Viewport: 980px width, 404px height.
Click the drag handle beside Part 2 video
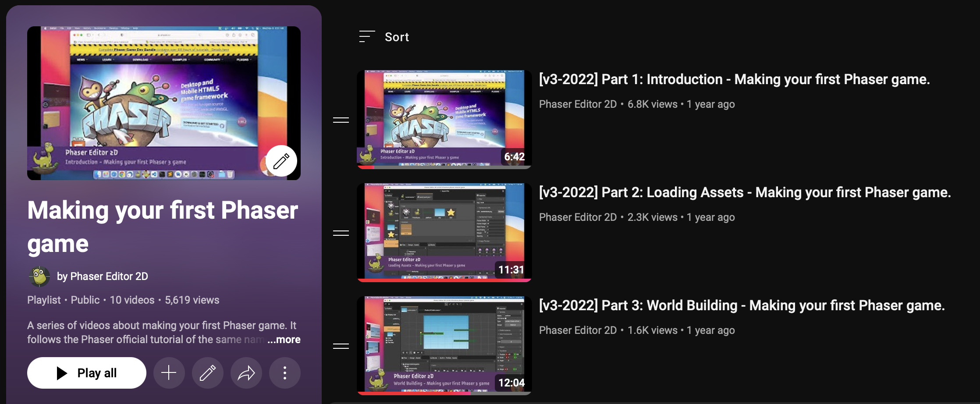pyautogui.click(x=341, y=233)
